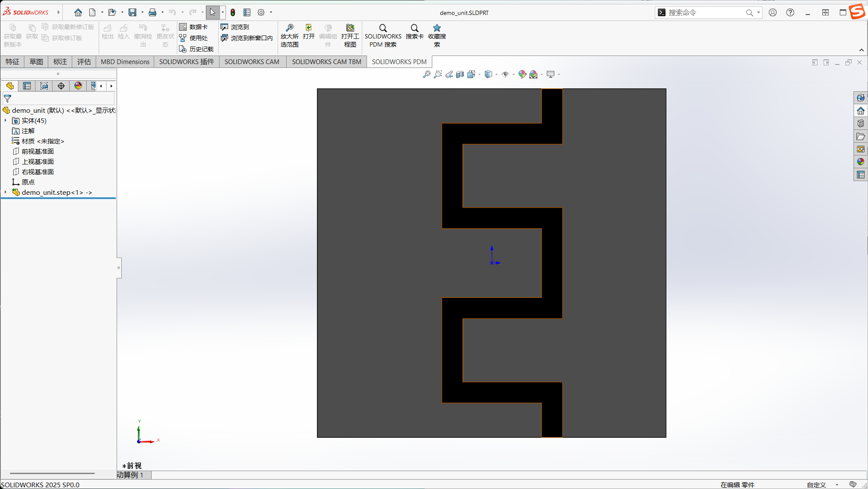Expand the demo_unit.step<1> tree item
The height and width of the screenshot is (489, 868).
[6, 192]
